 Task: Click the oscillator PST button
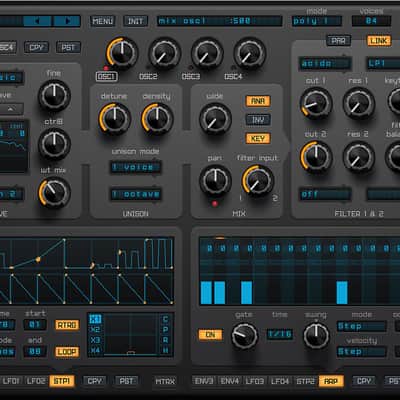[x=68, y=47]
